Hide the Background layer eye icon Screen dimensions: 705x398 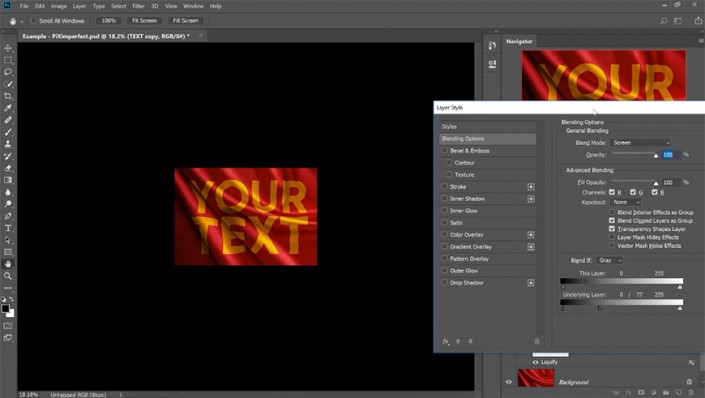coord(509,382)
